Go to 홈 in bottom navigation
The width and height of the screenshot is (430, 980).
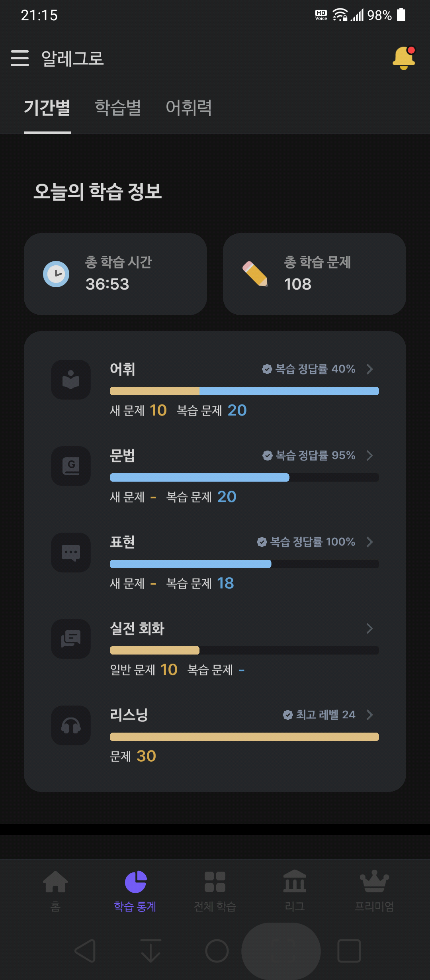[55, 891]
